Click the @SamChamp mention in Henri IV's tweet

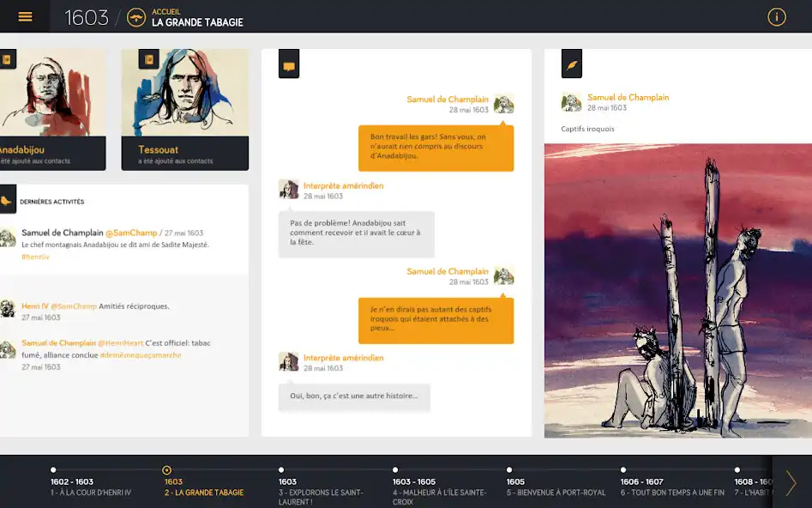tap(74, 306)
